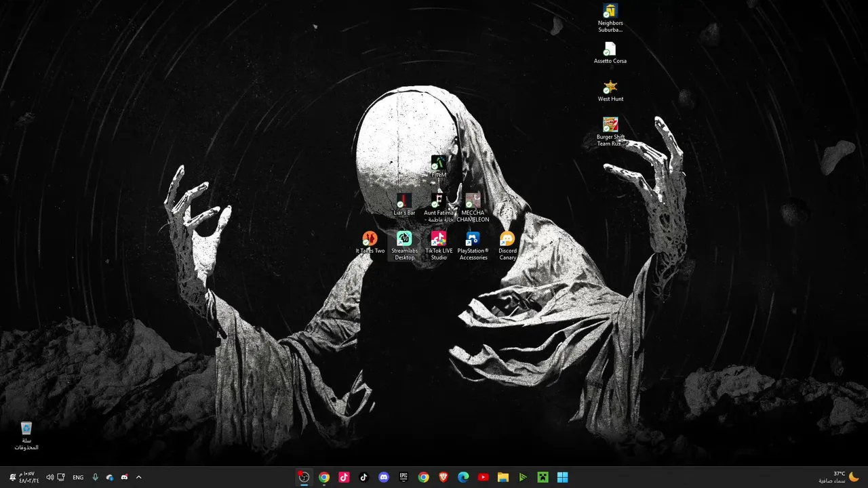
Task: Switch the ENG input language indicator
Action: pyautogui.click(x=78, y=477)
